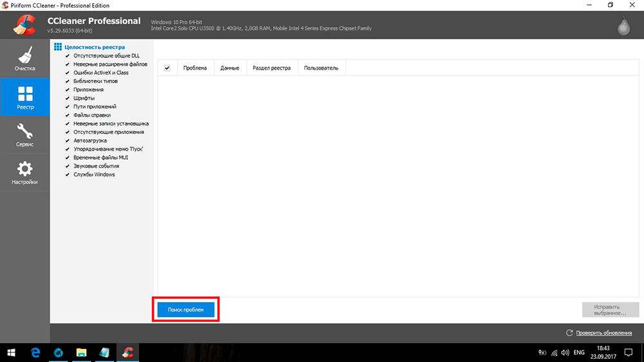Uncheck Отсутствующие общие DLL option

pyautogui.click(x=67, y=56)
